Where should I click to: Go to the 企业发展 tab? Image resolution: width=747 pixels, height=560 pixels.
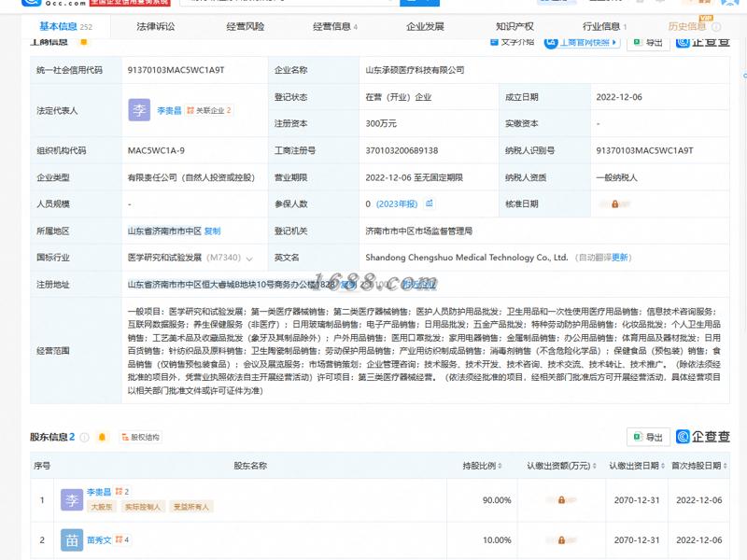coord(425,27)
